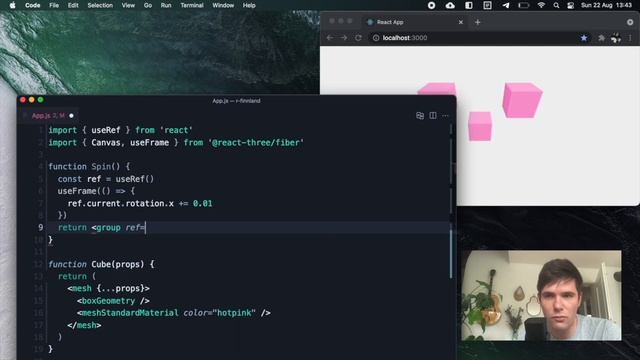Viewport: 640px width, 360px height.
Task: Open the Code application menu
Action: pos(33,5)
